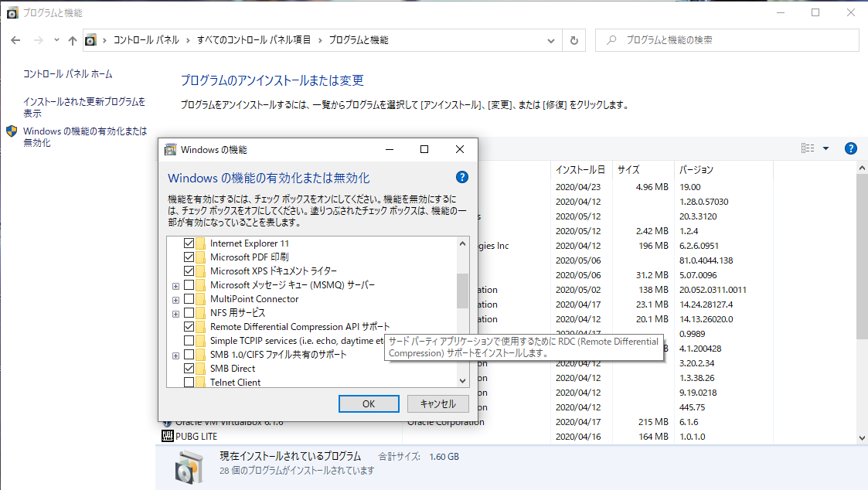Click the installed programs status icon
This screenshot has height=490, width=868.
tap(189, 466)
